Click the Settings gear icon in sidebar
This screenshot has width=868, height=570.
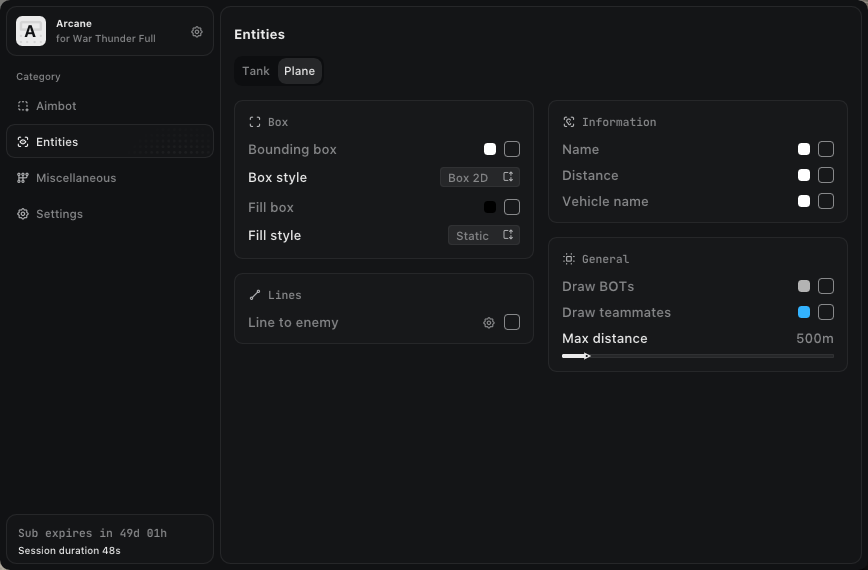[23, 214]
